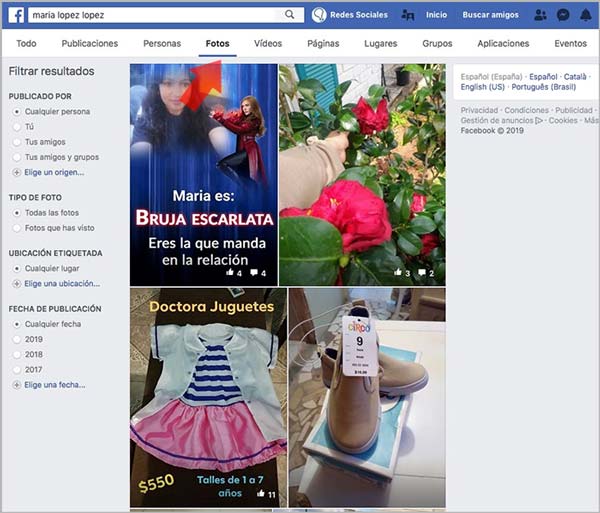
Task: Click the Redes Sociales profile name
Action: pyautogui.click(x=359, y=15)
